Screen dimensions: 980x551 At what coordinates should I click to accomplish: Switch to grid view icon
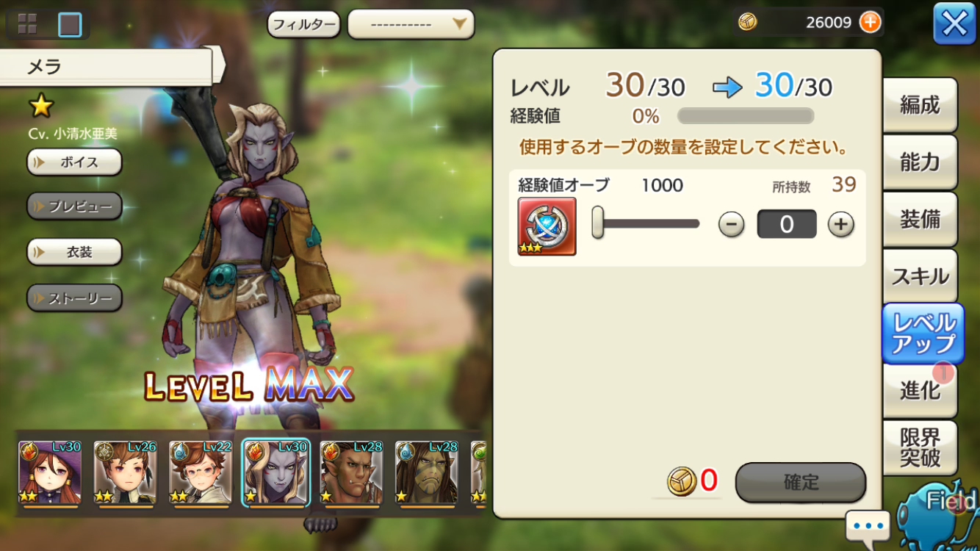pyautogui.click(x=27, y=24)
